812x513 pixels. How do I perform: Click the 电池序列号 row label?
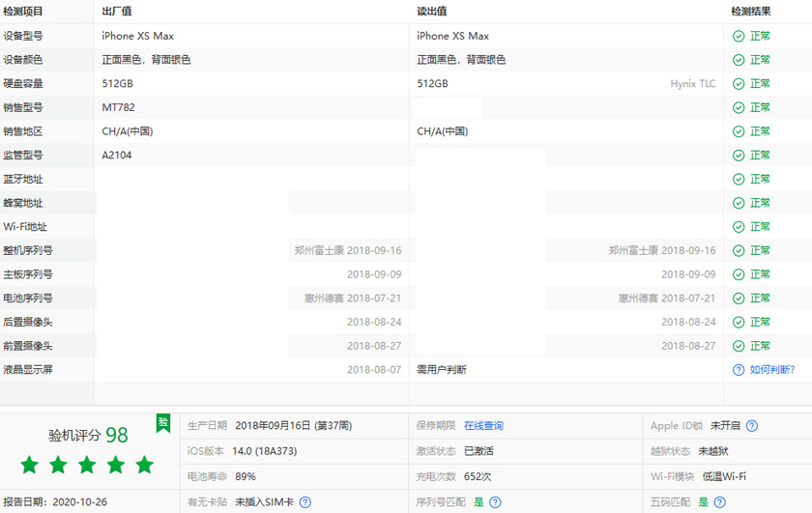(28, 299)
